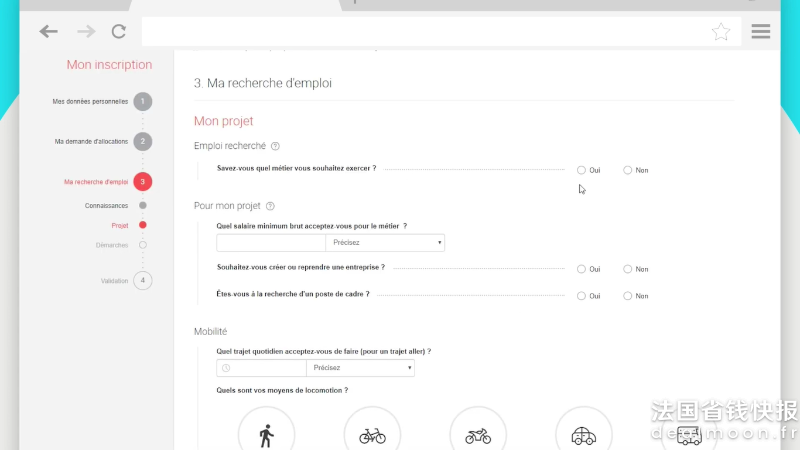Image resolution: width=800 pixels, height=450 pixels.
Task: Select Non for créer une entreprise
Action: point(628,269)
